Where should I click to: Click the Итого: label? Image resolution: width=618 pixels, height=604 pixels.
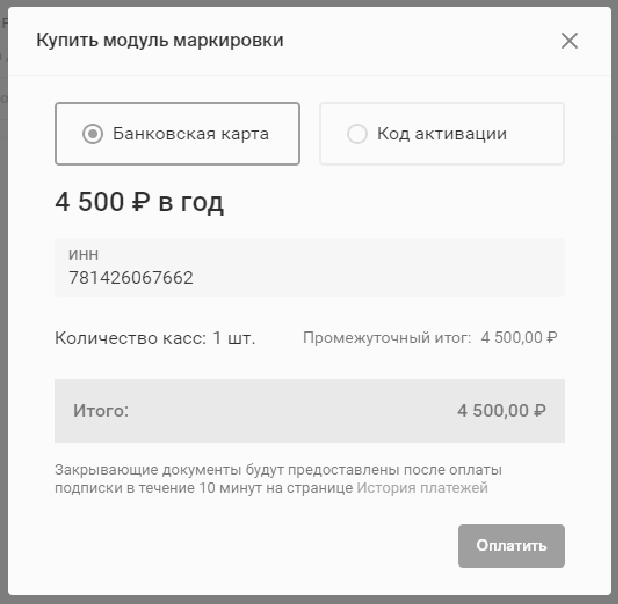pos(101,410)
